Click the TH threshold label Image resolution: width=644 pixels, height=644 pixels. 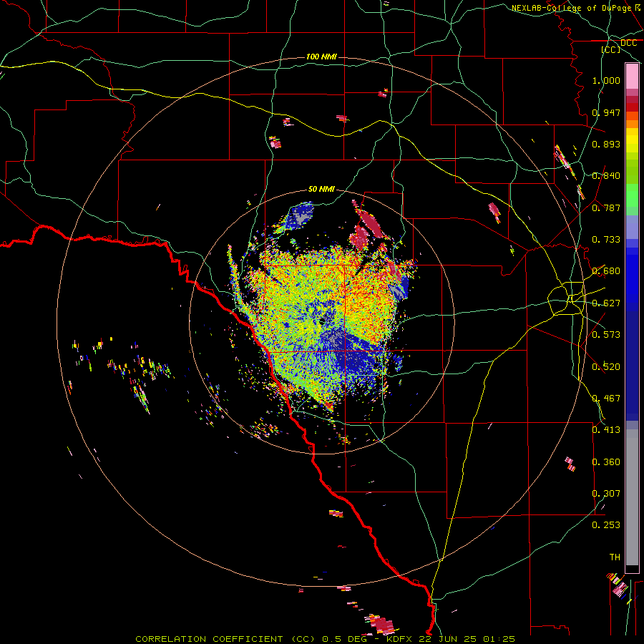point(615,557)
